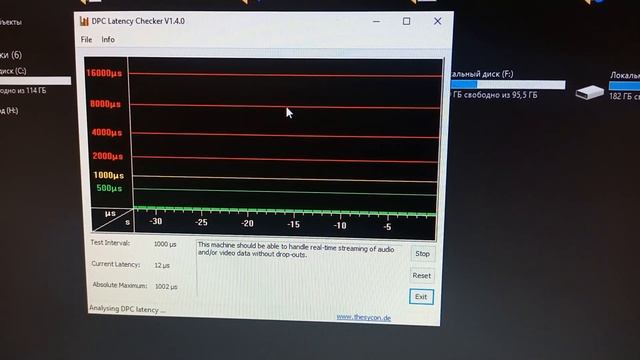Click the local disk (F:) label in Explorer
The height and width of the screenshot is (360, 640).
[x=482, y=74]
